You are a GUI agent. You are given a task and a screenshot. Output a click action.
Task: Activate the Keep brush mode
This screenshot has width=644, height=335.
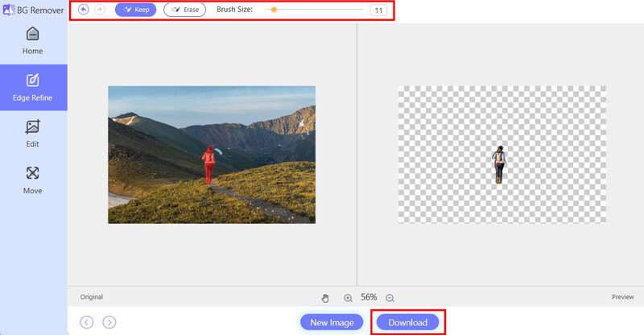pos(135,10)
